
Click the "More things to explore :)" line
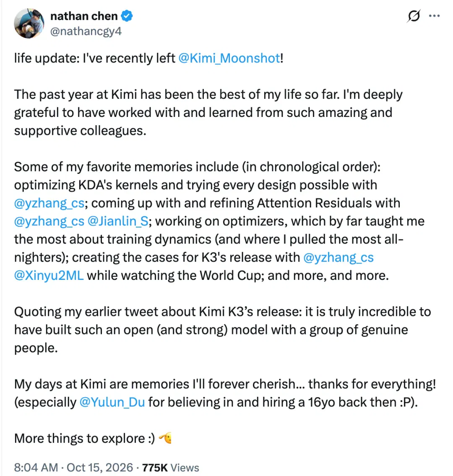84,438
